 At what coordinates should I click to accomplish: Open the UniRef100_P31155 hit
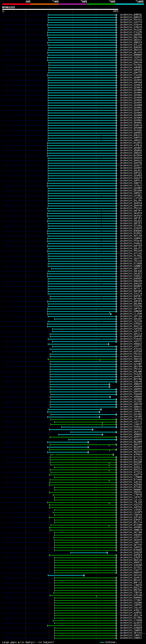(x=131, y=32)
